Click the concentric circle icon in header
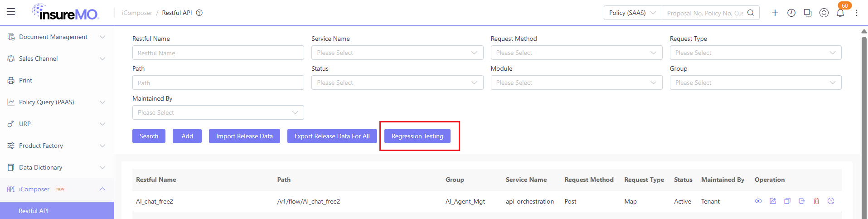 pos(824,13)
